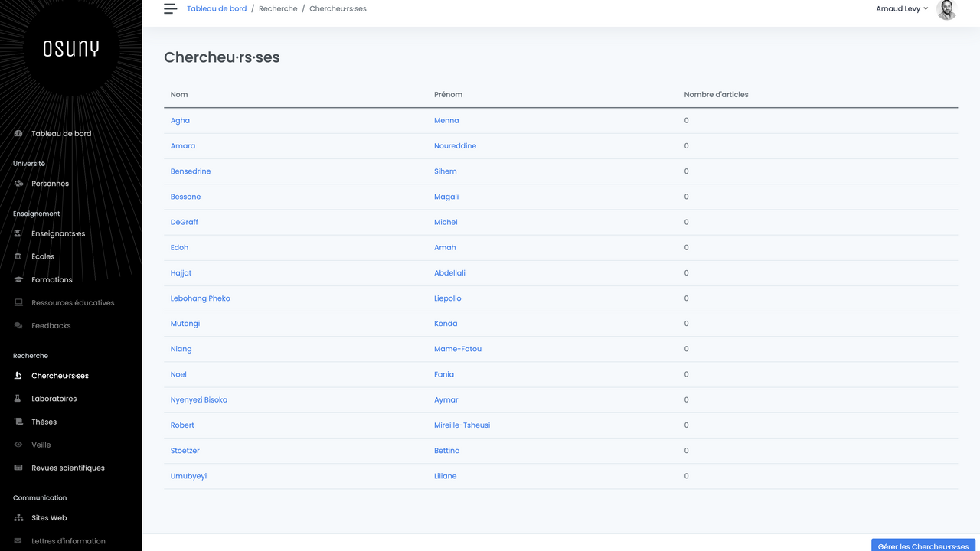980x551 pixels.
Task: Click the Thèses scroll icon
Action: [18, 422]
